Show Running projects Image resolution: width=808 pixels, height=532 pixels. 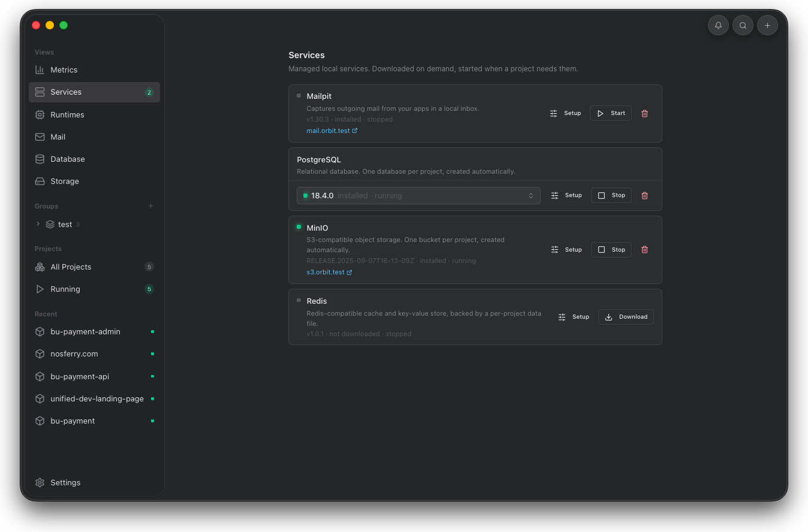(94, 289)
